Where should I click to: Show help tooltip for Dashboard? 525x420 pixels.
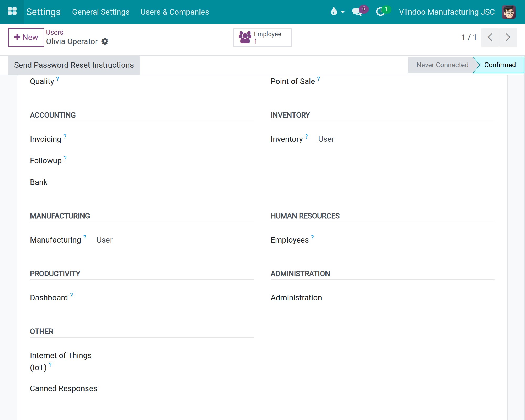pyautogui.click(x=72, y=295)
